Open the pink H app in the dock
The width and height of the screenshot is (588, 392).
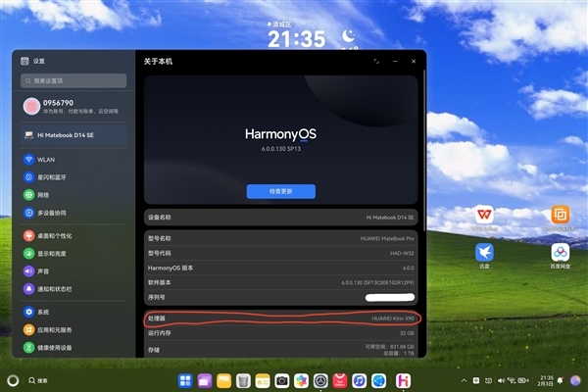[403, 381]
